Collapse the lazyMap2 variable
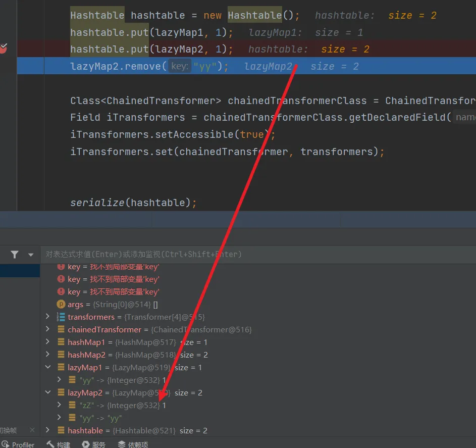This screenshot has width=476, height=448. click(x=48, y=392)
